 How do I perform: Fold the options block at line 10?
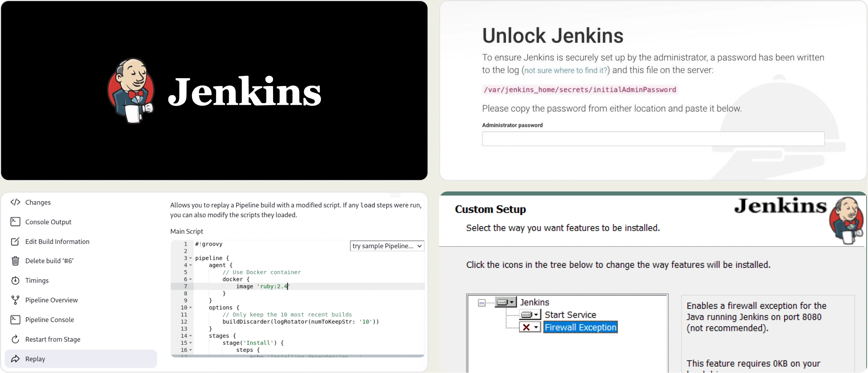[x=191, y=308]
